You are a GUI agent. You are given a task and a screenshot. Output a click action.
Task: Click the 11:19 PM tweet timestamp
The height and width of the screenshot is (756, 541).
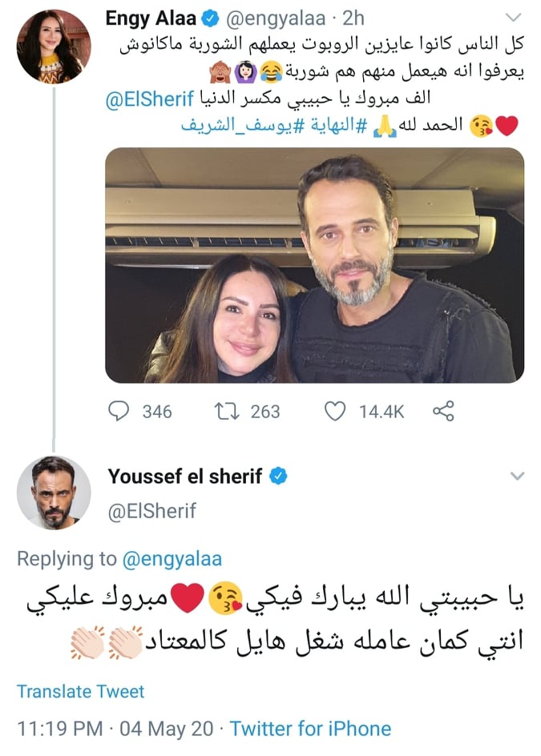(x=59, y=729)
